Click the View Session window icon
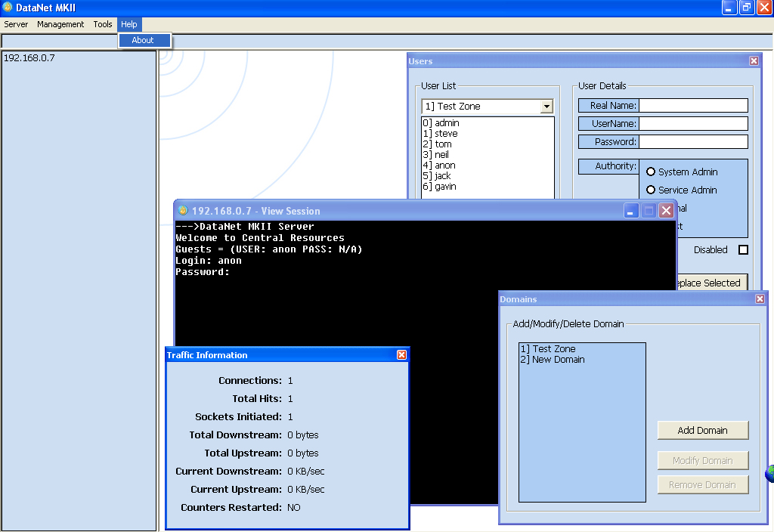This screenshot has width=774, height=532. click(x=182, y=211)
